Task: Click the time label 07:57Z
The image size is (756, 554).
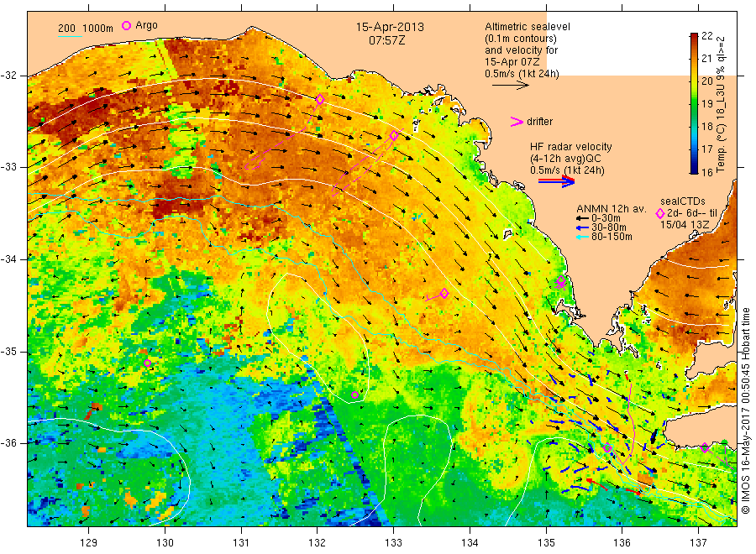Action: [x=386, y=40]
